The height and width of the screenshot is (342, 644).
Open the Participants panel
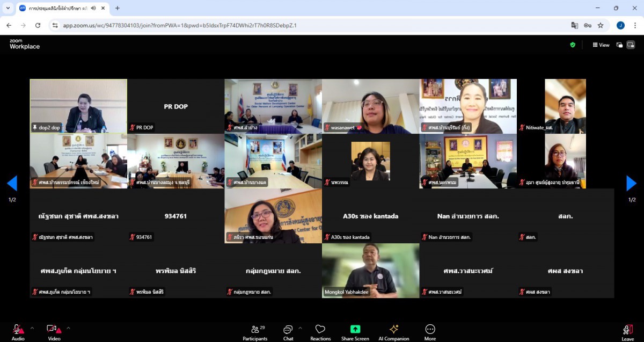[x=255, y=330]
